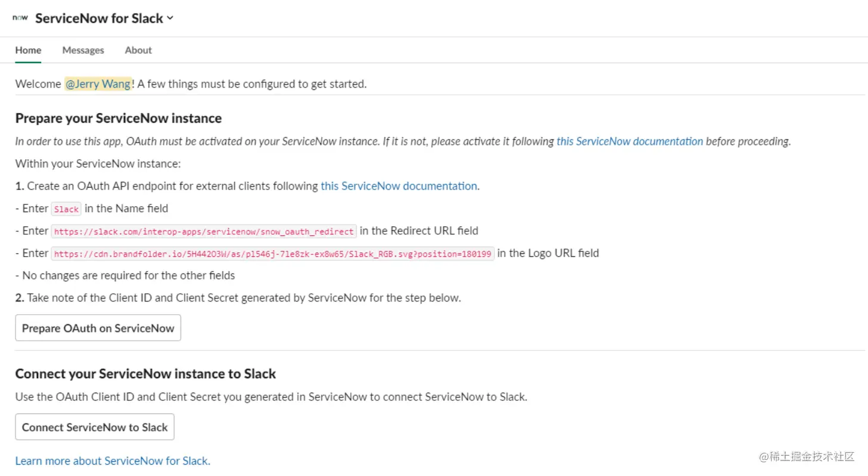This screenshot has width=868, height=476.
Task: Expand the ServiceNow for Slack header chevron
Action: (170, 18)
